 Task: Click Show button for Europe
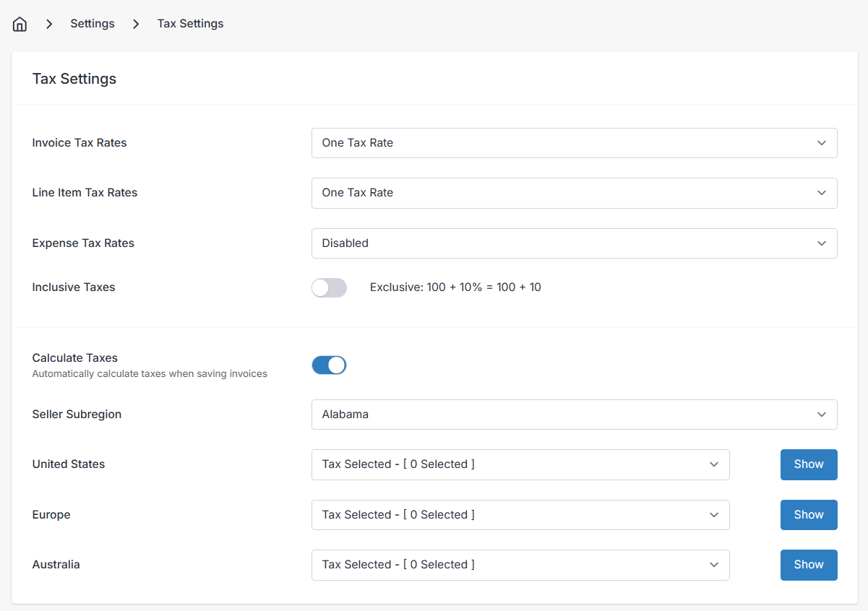[808, 515]
